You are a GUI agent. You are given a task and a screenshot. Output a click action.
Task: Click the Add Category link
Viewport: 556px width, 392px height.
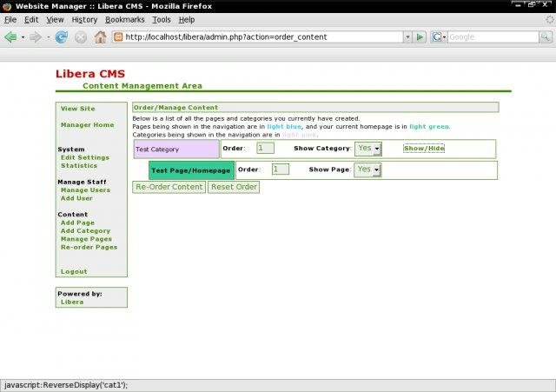[85, 231]
